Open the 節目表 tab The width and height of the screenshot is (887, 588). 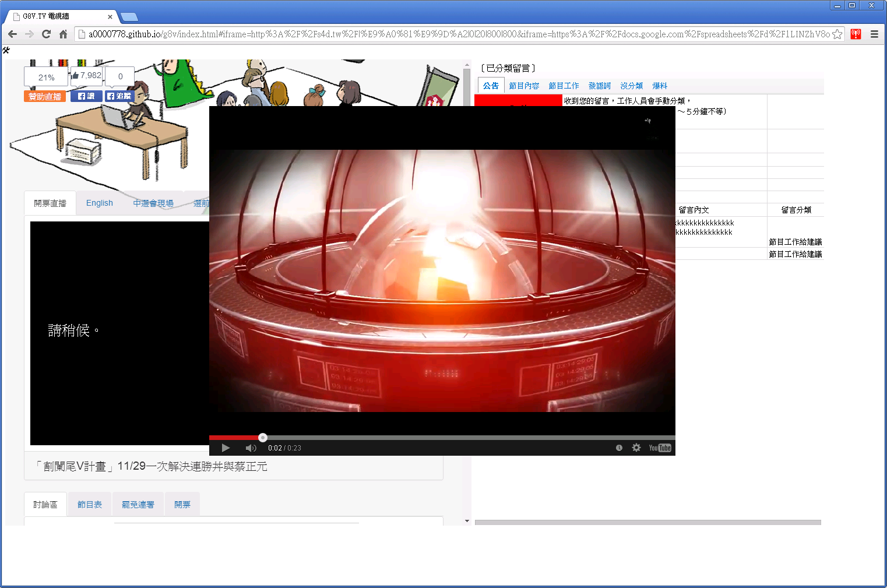(x=90, y=505)
